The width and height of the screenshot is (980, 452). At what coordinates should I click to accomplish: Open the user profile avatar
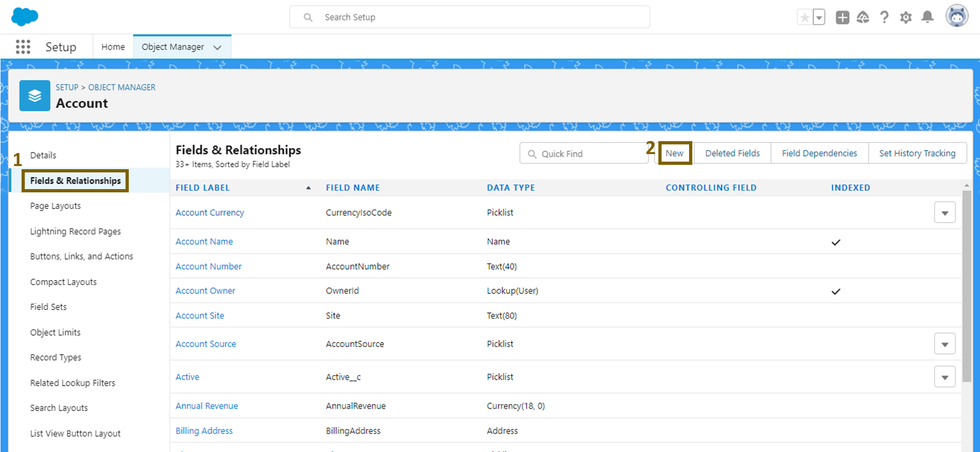tap(957, 16)
